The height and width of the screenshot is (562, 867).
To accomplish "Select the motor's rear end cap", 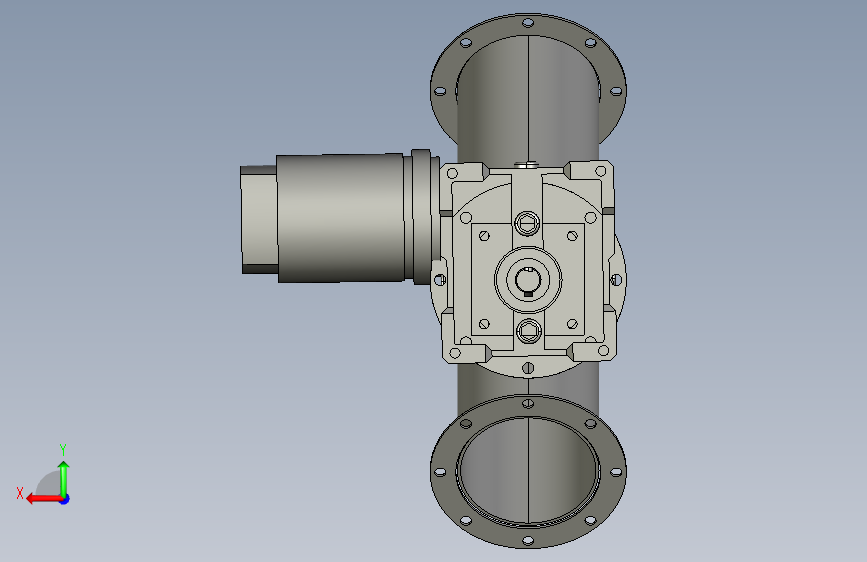I will coord(259,220).
